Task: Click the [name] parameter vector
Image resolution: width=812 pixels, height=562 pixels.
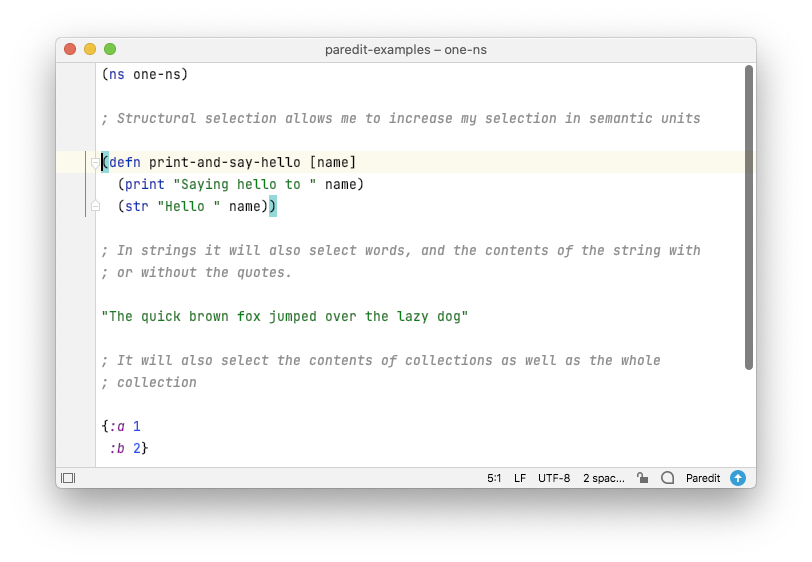Action: click(332, 163)
